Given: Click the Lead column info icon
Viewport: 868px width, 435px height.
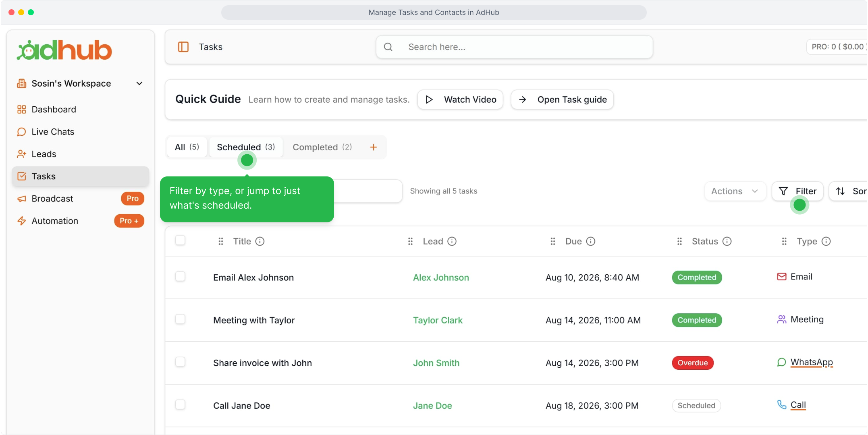Looking at the screenshot, I should tap(452, 241).
